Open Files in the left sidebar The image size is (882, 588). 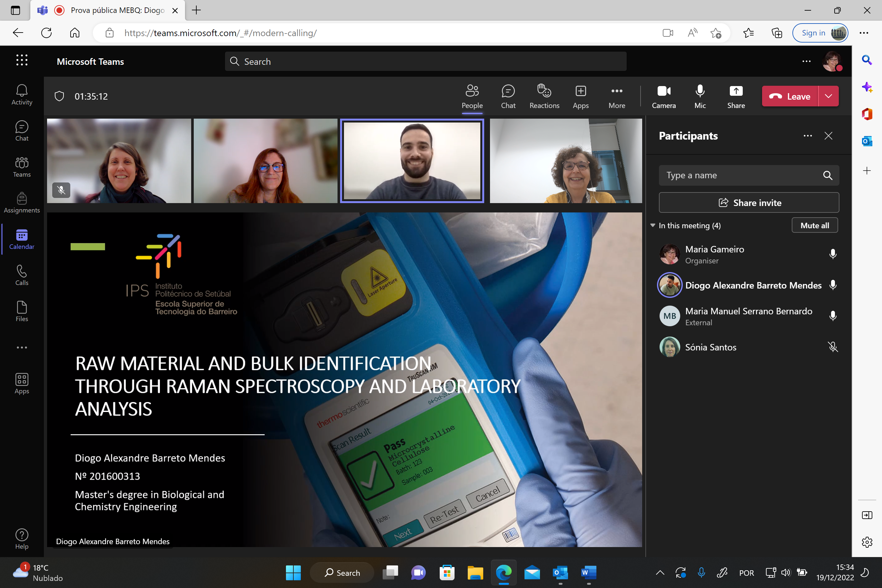tap(22, 311)
